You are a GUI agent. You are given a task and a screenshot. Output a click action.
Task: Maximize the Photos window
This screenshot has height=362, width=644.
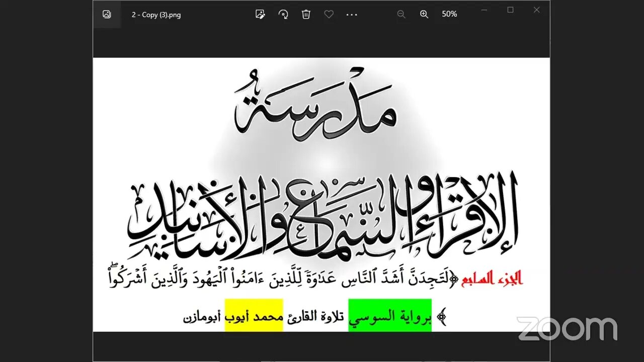tap(510, 10)
